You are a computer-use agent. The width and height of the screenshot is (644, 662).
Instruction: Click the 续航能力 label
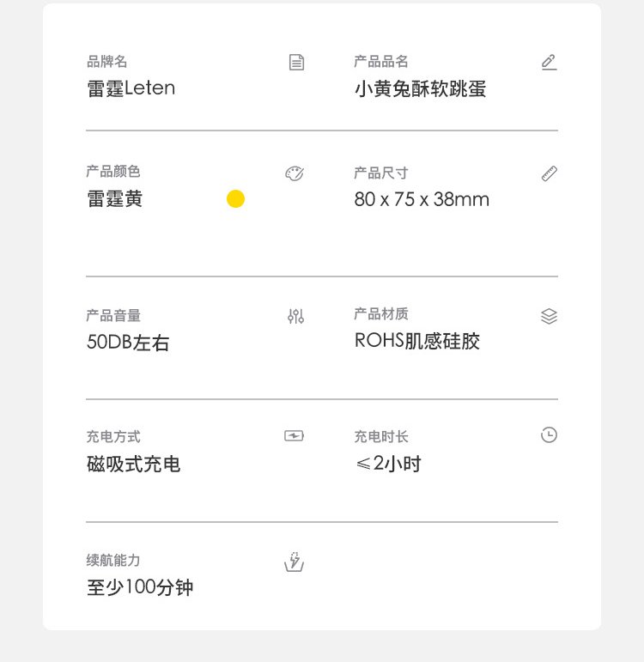(x=113, y=561)
